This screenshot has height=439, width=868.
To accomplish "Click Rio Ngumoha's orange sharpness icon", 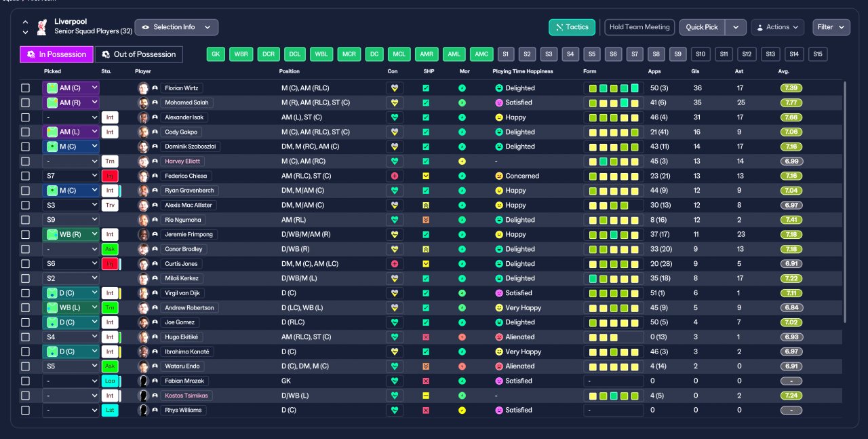I will (x=426, y=220).
